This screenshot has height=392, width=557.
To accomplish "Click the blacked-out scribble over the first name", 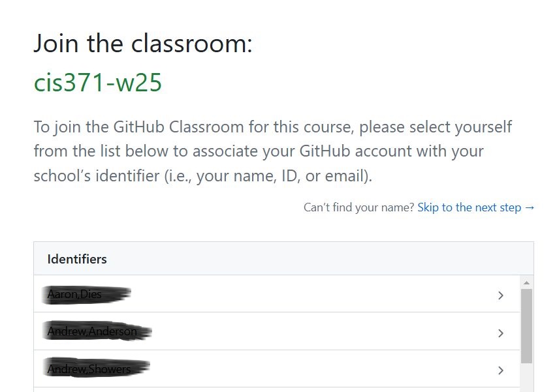I will [x=86, y=295].
